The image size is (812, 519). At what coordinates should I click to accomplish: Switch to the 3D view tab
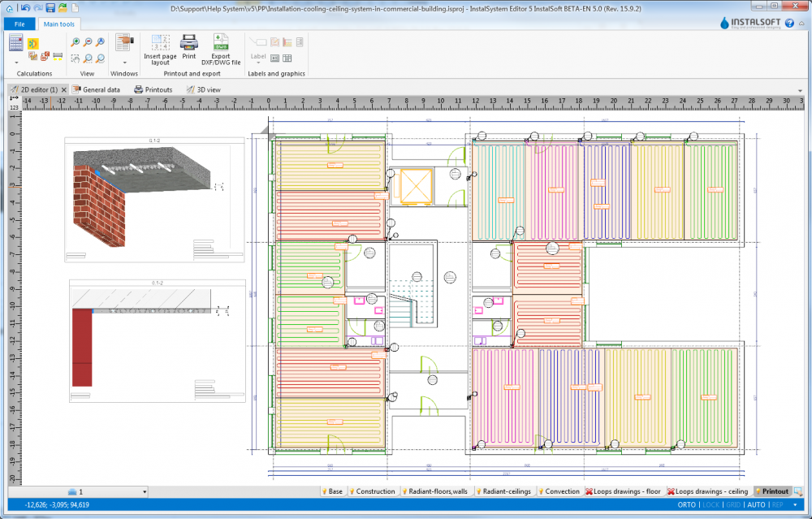(x=203, y=89)
